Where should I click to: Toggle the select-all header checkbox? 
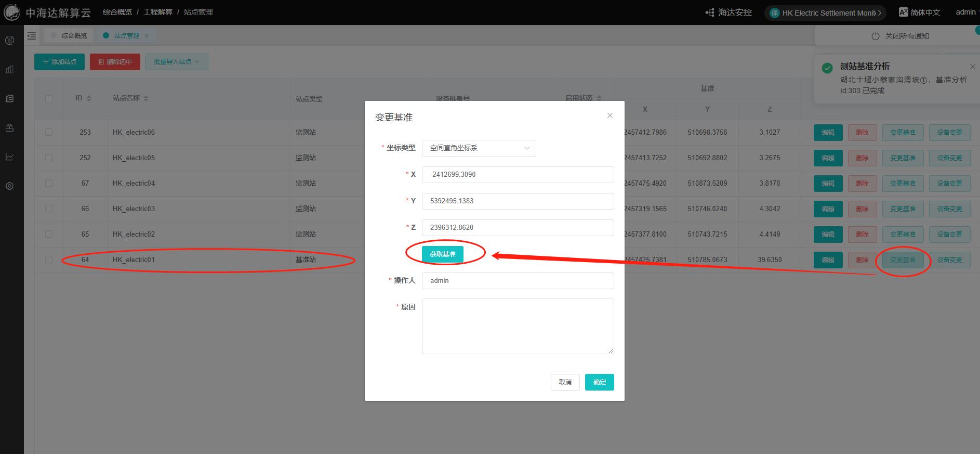tap(49, 99)
